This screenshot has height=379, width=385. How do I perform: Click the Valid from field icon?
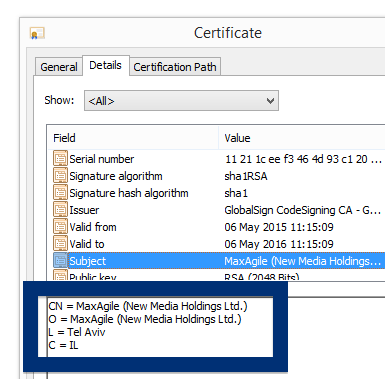pyautogui.click(x=60, y=227)
